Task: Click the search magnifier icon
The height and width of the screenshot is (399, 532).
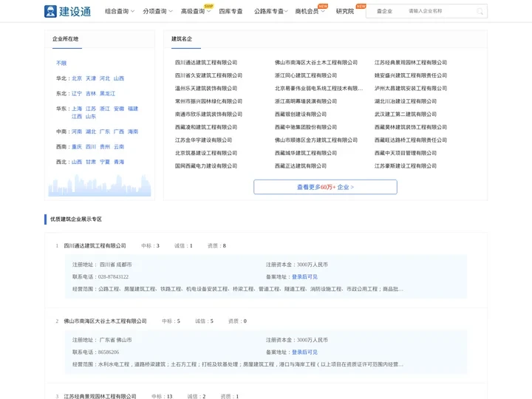Action: pos(480,12)
